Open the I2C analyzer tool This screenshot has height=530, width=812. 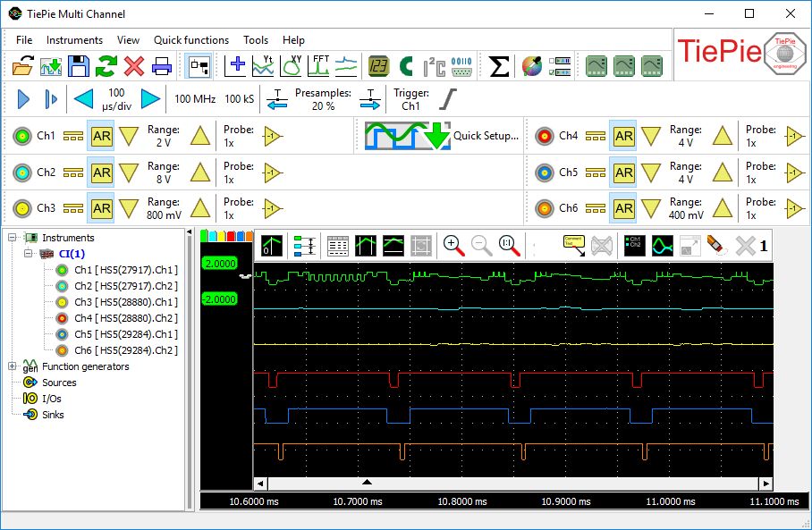click(434, 66)
